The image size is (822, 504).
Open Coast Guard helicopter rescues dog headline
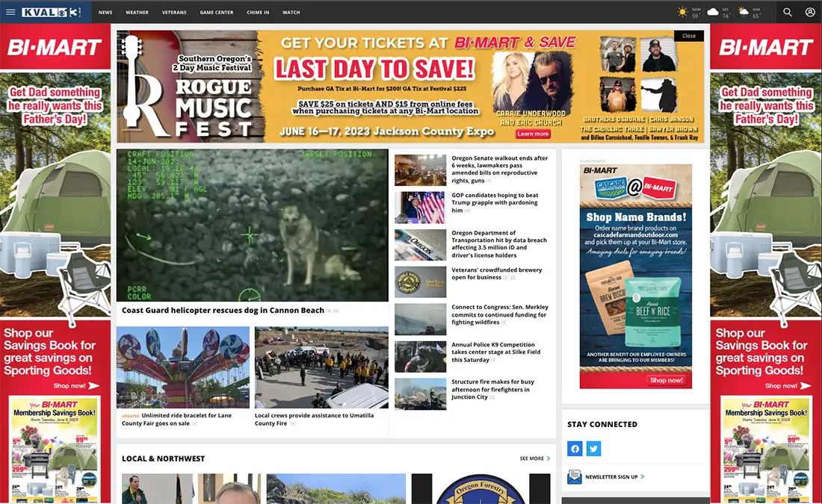[223, 310]
